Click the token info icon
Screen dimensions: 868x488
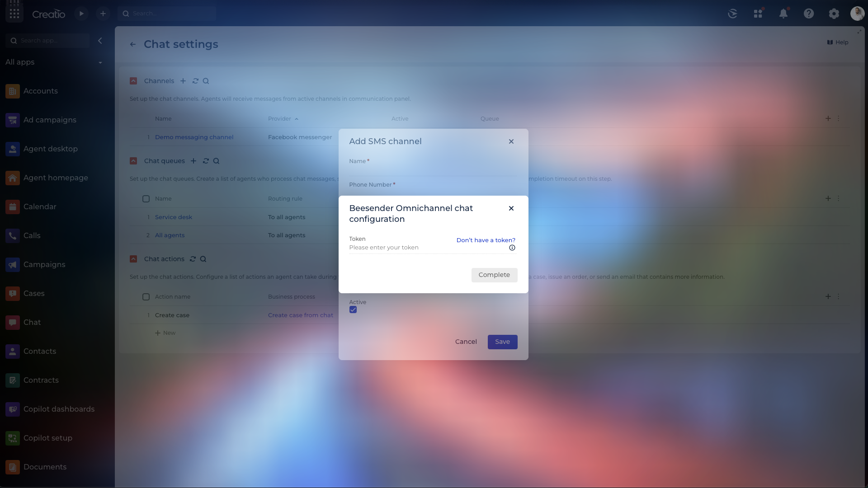click(512, 248)
